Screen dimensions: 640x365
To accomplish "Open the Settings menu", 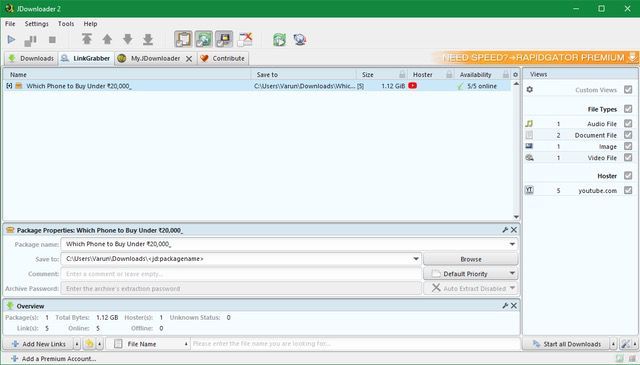I will [x=36, y=24].
